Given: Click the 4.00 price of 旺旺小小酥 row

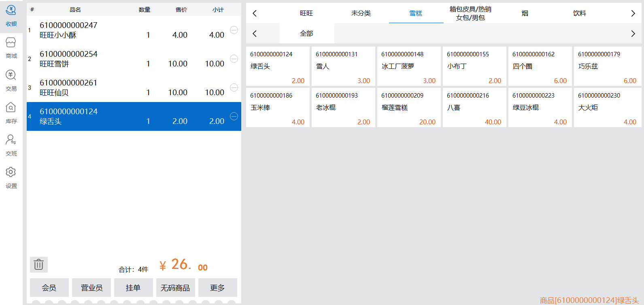Looking at the screenshot, I should (x=180, y=35).
